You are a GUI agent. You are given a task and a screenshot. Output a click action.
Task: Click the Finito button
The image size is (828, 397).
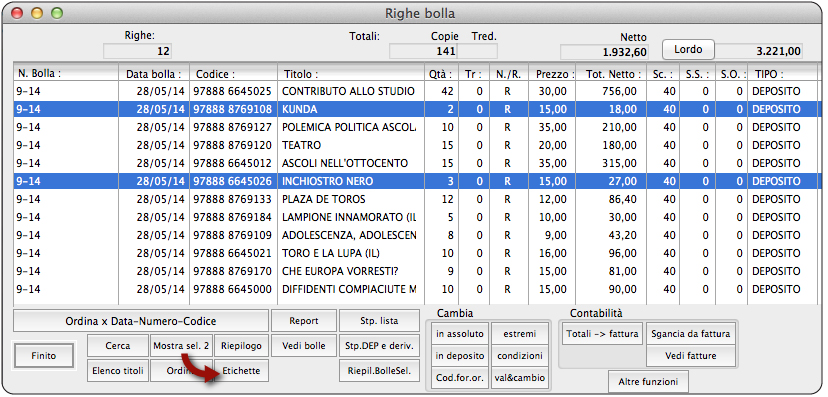[44, 356]
